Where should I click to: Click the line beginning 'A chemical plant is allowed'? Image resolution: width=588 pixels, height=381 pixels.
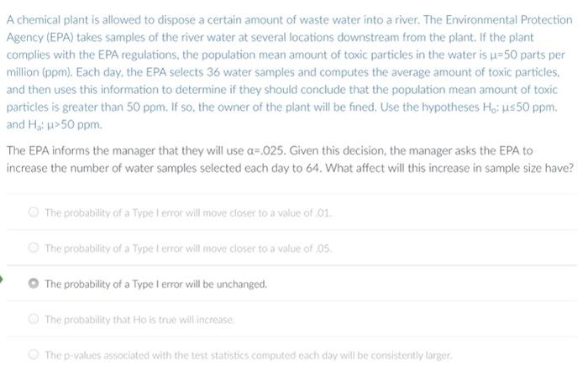click(290, 20)
